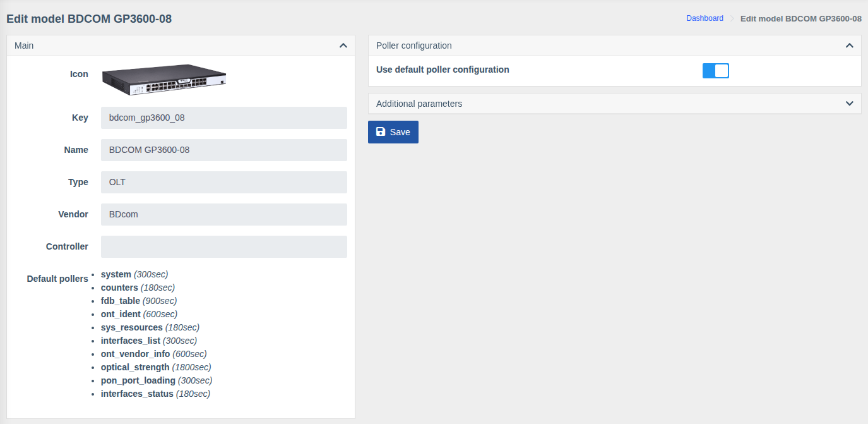Click the pon_port_loading poller entry

(x=157, y=380)
